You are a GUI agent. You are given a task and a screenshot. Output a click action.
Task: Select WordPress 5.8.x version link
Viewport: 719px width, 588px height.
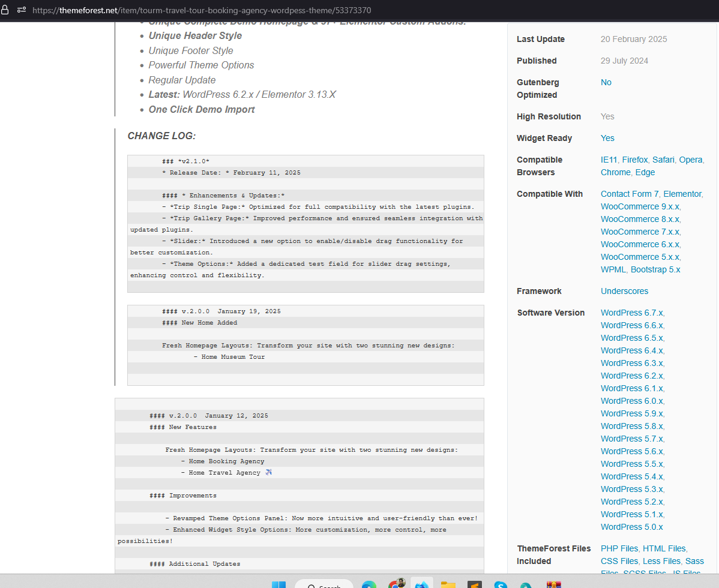coord(631,426)
